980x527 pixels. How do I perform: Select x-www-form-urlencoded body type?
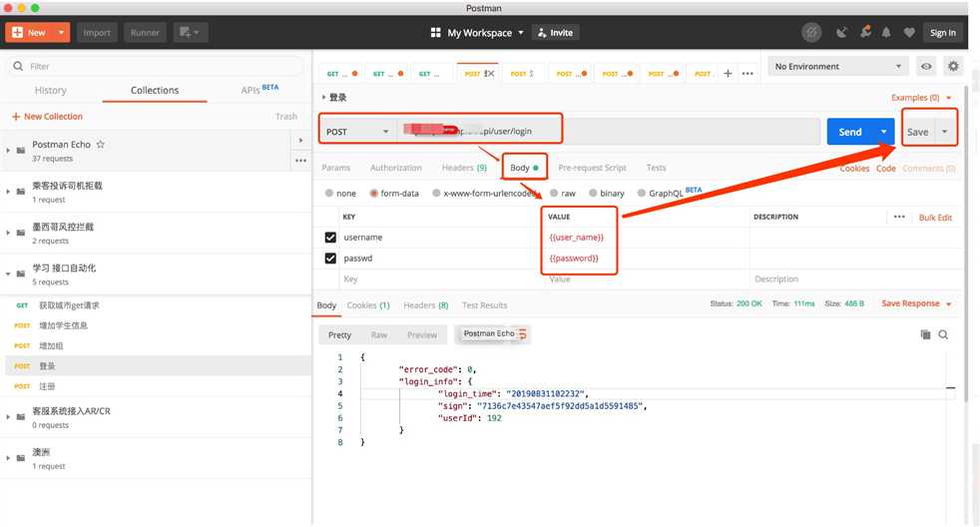pos(436,194)
